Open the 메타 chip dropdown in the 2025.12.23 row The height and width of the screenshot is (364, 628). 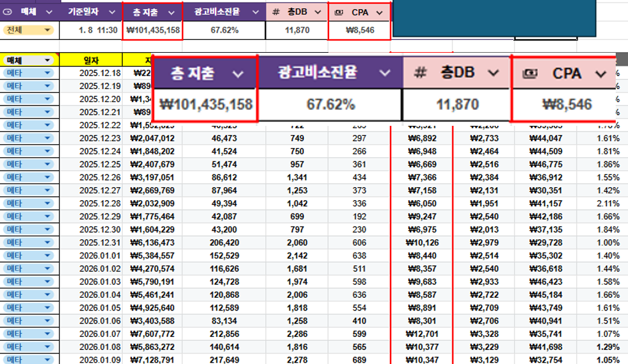coord(47,138)
